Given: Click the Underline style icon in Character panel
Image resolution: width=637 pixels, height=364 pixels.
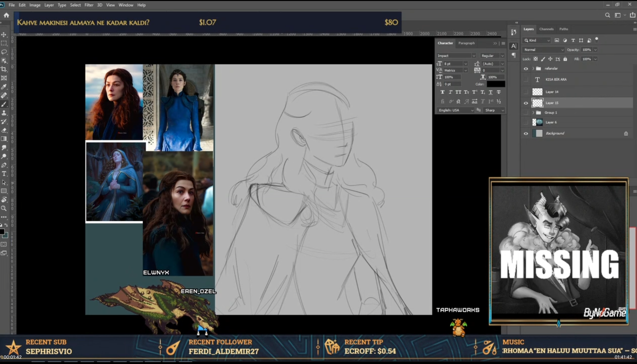Looking at the screenshot, I should pyautogui.click(x=491, y=92).
